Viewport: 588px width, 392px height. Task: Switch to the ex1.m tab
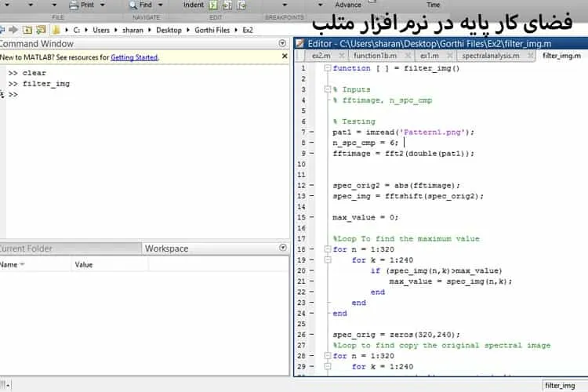(430, 56)
